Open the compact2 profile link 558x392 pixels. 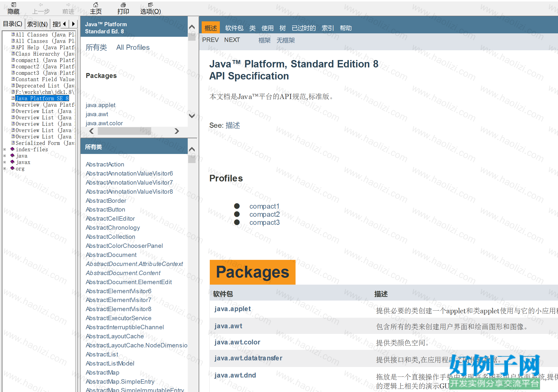pos(264,214)
